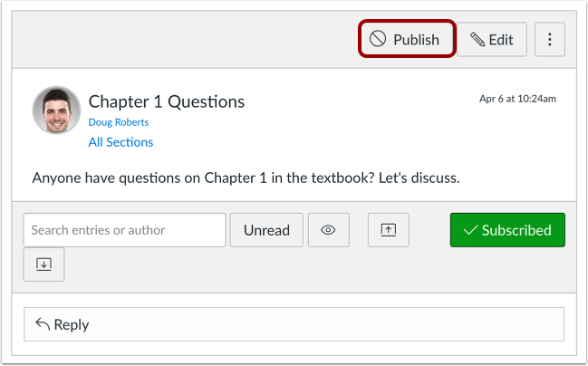The image size is (588, 366).
Task: Select the Edit label to edit the discussion
Action: (x=501, y=39)
